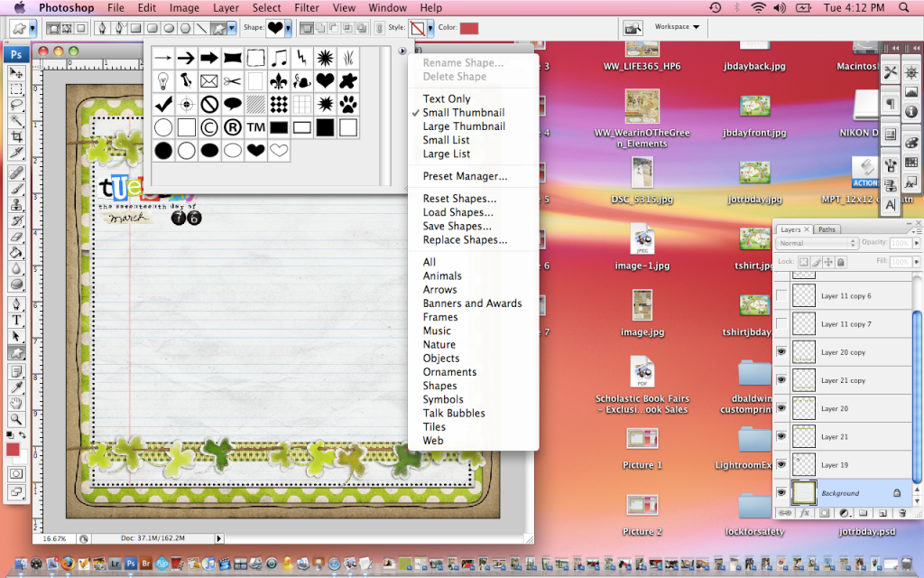Viewport: 924px width, 578px height.
Task: Hide the Background layer
Action: [781, 492]
